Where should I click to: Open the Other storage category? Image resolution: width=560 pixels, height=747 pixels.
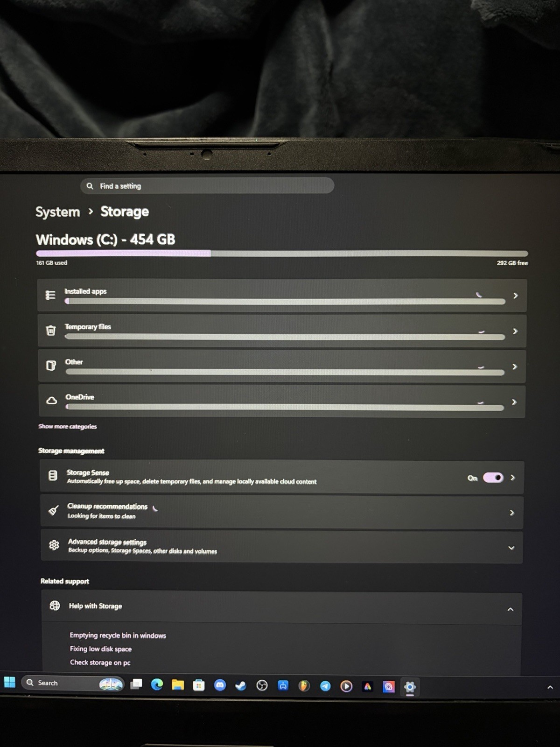pos(282,366)
